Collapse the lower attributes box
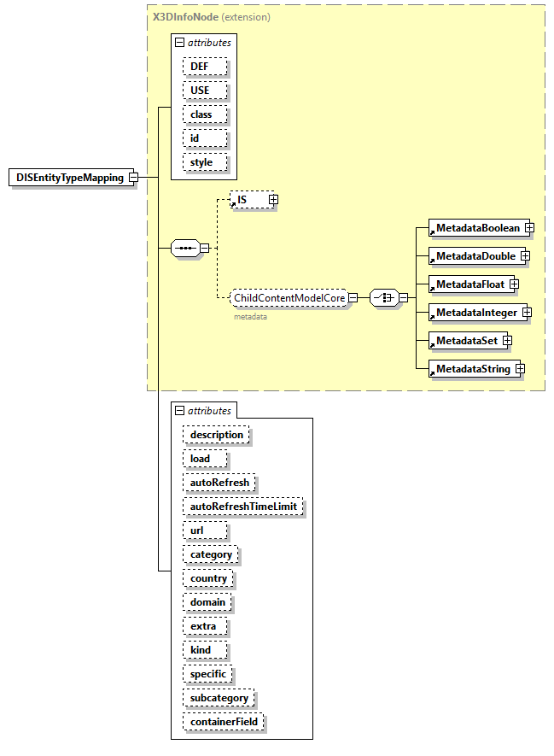554x756 pixels. click(180, 411)
